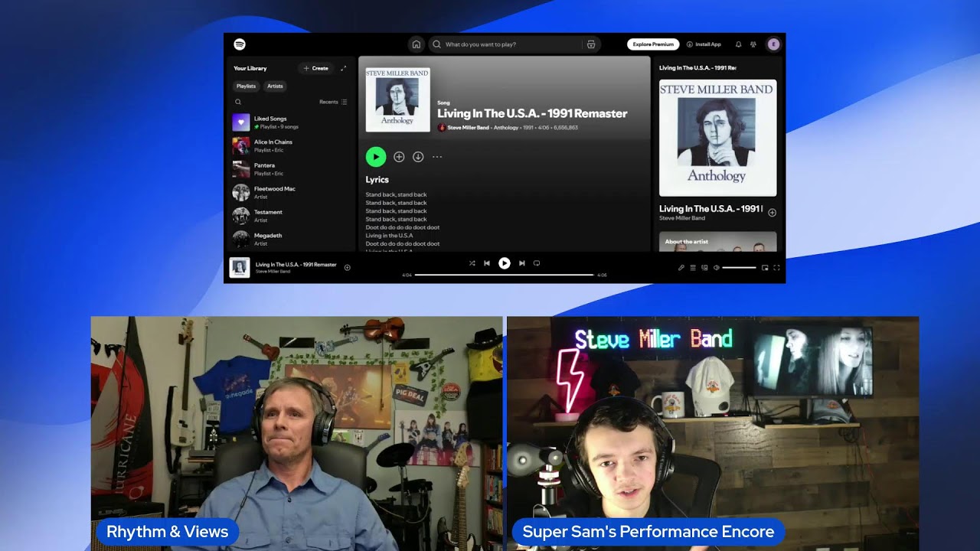Click the Create button in Your Library
980x551 pixels.
click(x=316, y=68)
